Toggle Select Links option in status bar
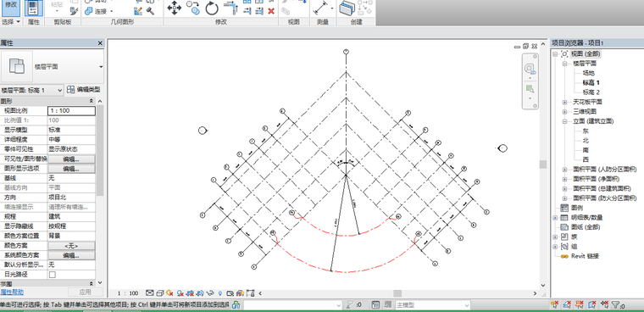The image size is (644, 312). pos(554,305)
